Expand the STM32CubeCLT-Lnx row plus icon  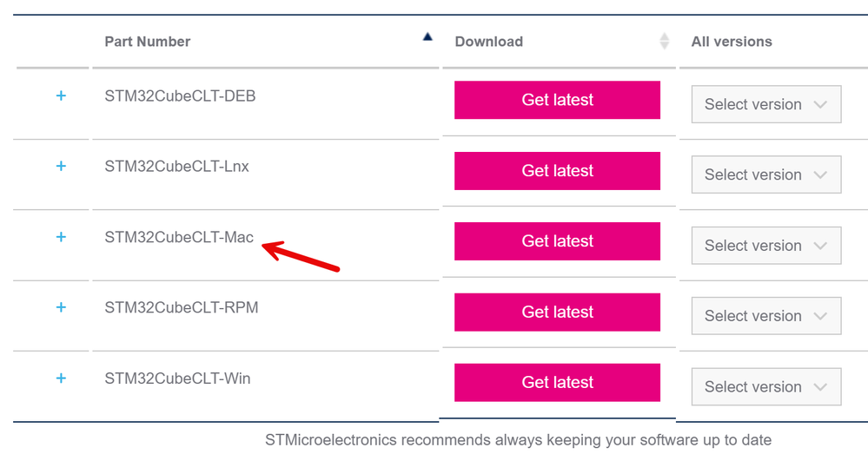61,166
